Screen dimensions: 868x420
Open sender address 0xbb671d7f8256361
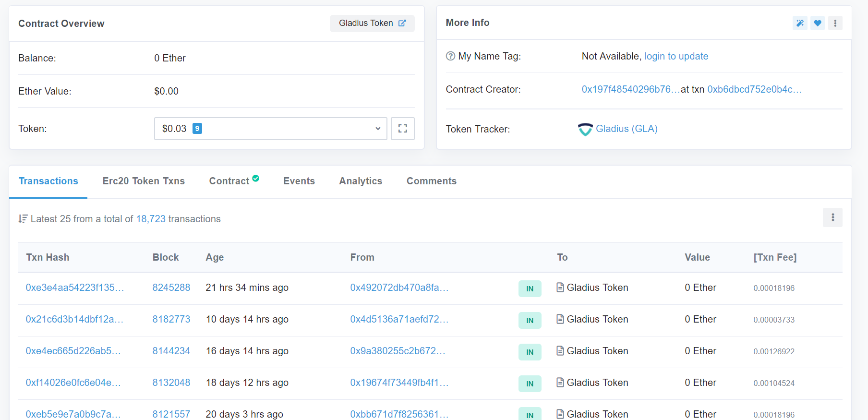tap(399, 414)
